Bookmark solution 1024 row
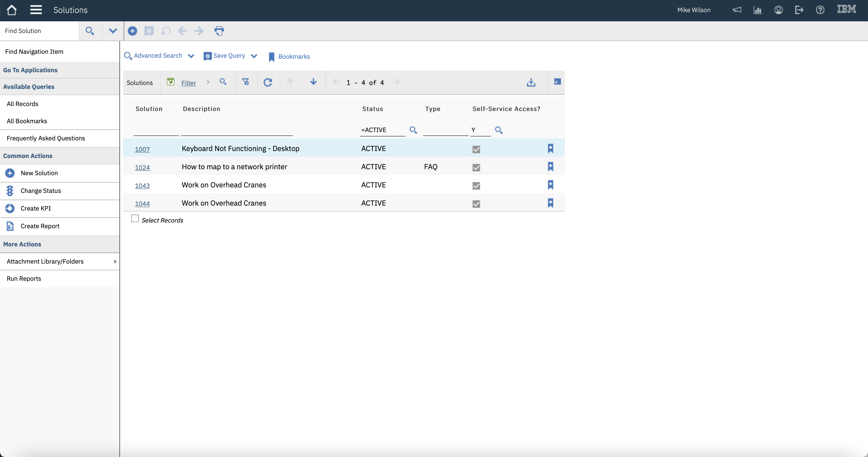 coord(550,167)
